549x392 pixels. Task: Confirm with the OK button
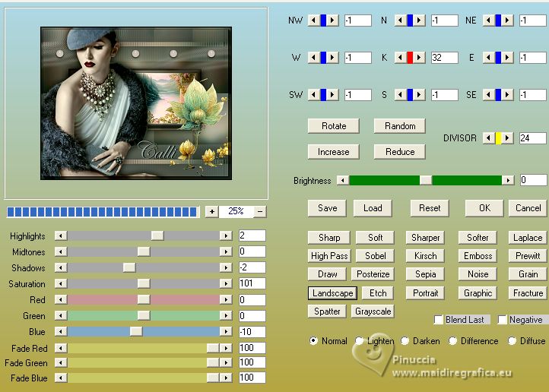(484, 208)
